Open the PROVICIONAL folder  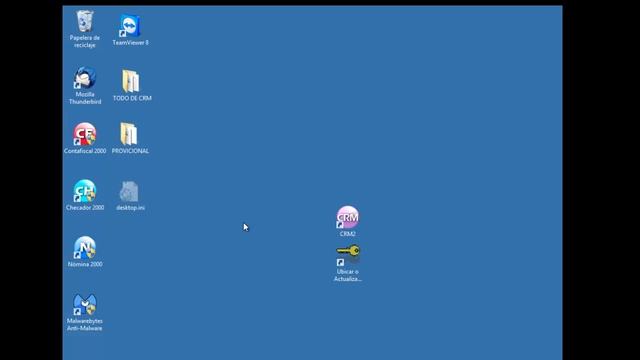(x=129, y=134)
